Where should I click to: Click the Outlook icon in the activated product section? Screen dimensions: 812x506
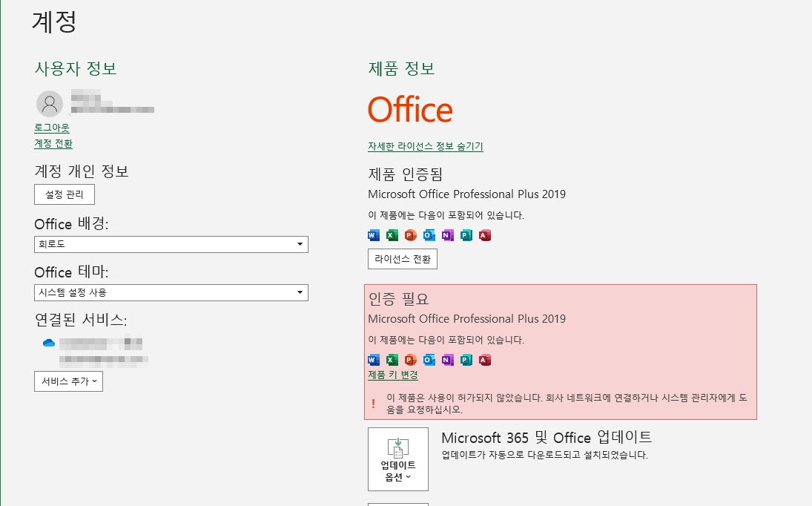(x=429, y=236)
